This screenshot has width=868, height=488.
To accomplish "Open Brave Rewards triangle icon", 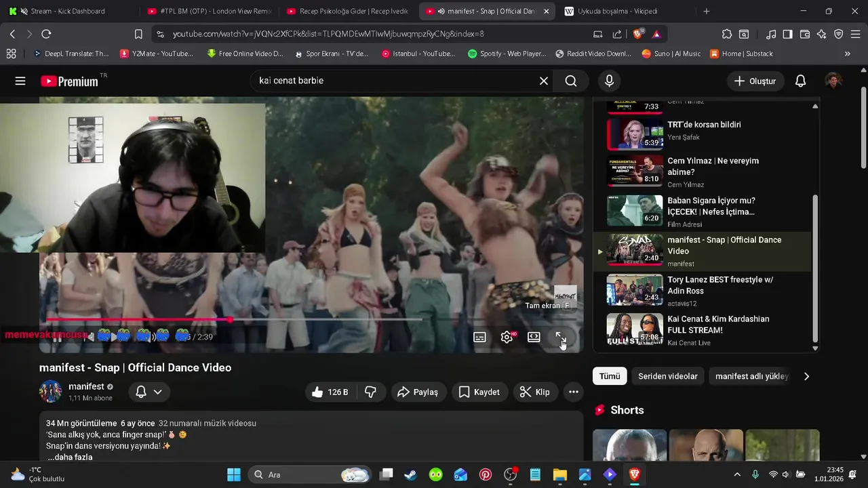I will [x=656, y=34].
